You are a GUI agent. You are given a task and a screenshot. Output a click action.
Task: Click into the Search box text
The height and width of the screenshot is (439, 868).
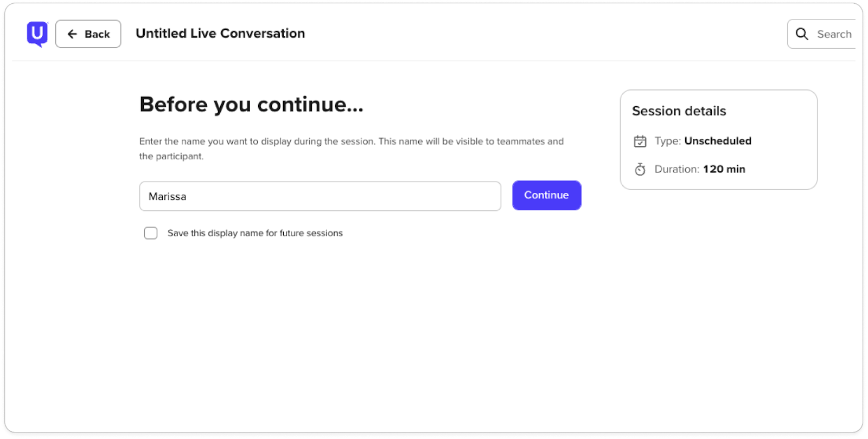point(834,34)
